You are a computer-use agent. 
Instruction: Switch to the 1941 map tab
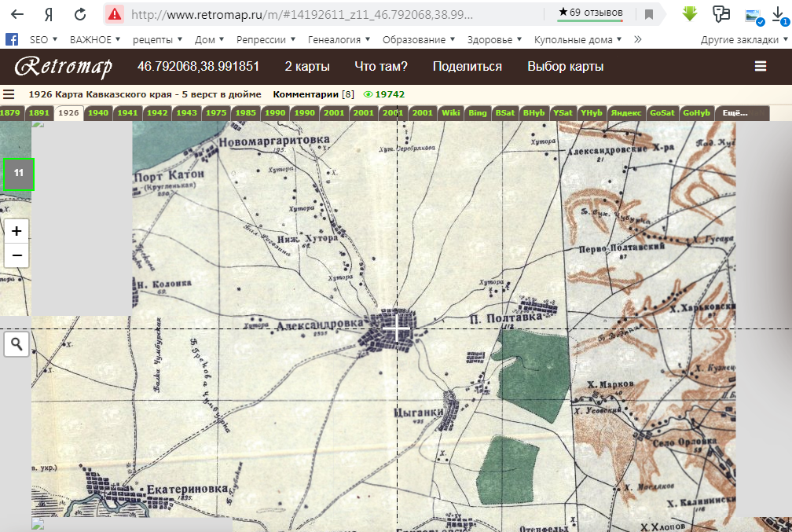[x=128, y=113]
